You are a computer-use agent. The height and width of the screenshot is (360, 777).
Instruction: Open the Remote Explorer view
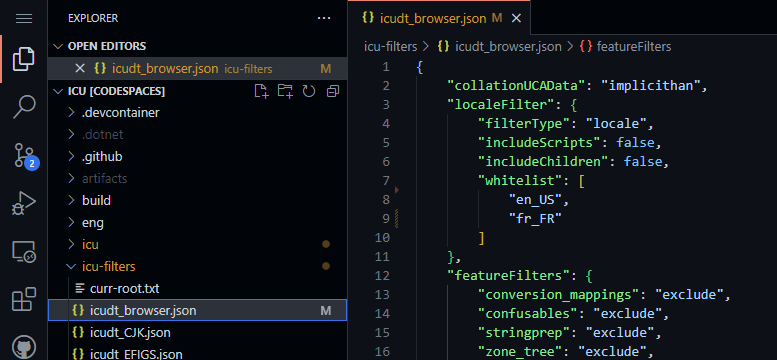point(24,252)
